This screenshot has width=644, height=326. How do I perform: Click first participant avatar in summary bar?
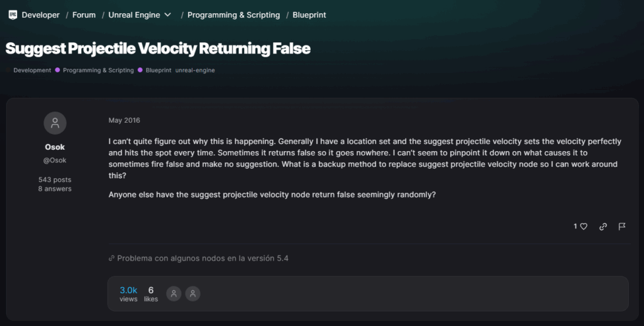click(x=174, y=293)
